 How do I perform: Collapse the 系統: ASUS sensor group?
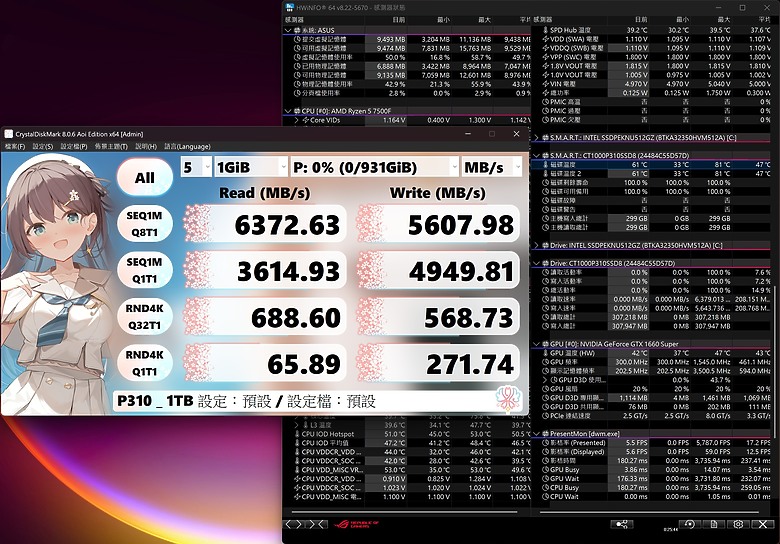click(x=288, y=30)
